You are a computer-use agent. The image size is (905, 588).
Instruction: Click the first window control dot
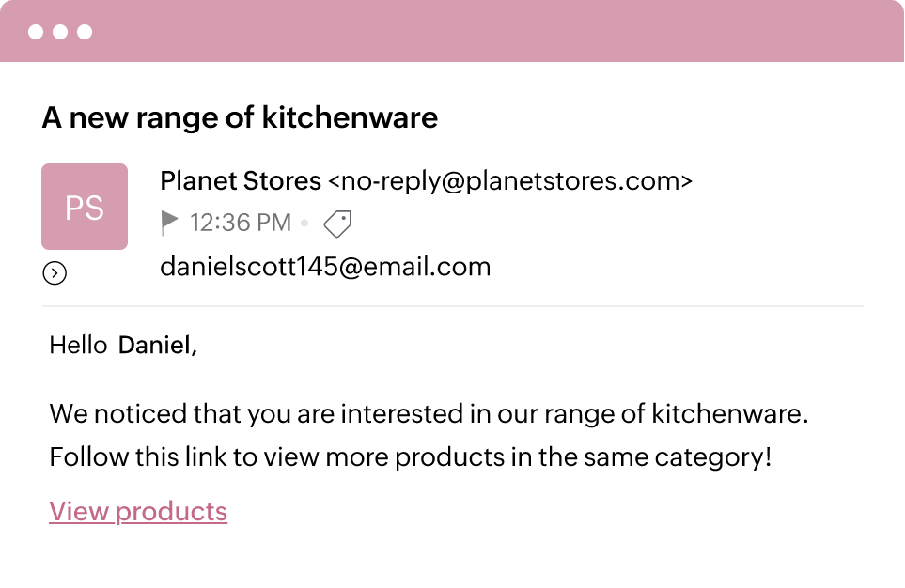pyautogui.click(x=36, y=32)
